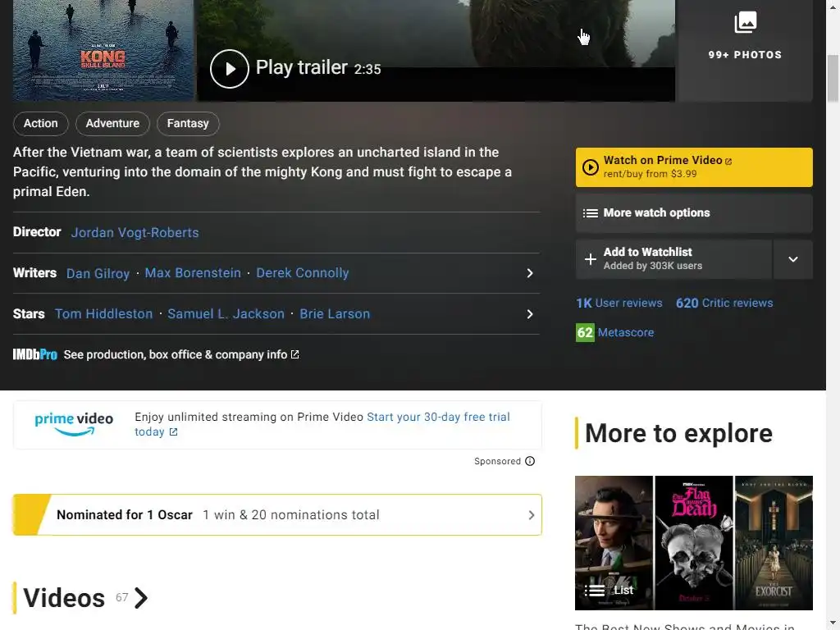The image size is (840, 630).
Task: Select the Action genre chip
Action: [41, 123]
